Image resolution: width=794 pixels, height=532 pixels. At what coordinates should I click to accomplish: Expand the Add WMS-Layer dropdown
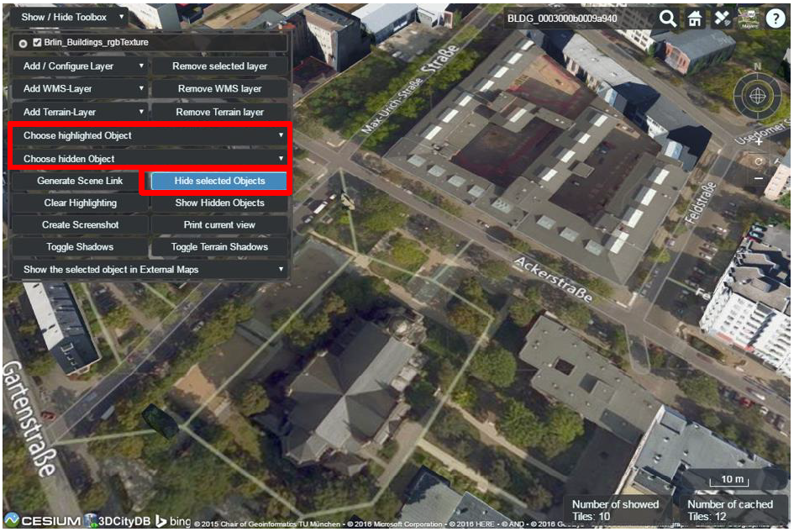pos(80,89)
